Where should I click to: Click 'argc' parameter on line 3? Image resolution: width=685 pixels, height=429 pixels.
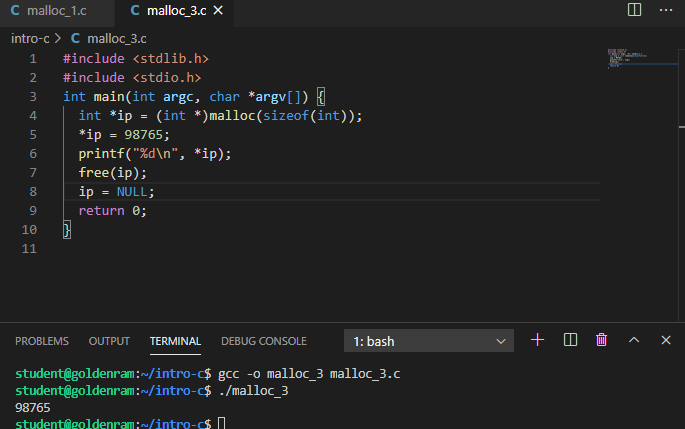(178, 97)
